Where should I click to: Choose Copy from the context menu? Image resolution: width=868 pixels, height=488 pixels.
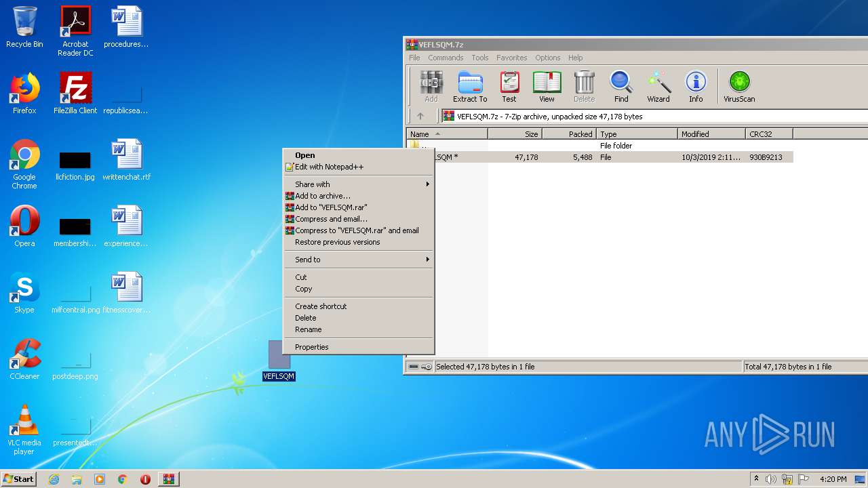tap(358, 289)
